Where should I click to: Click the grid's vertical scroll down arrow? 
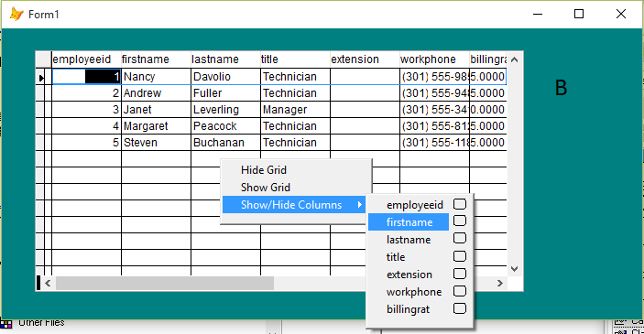(x=515, y=269)
